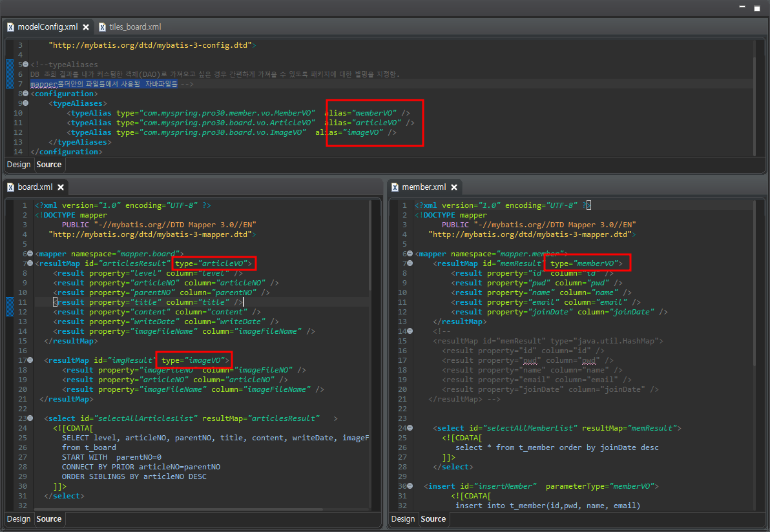770x532 pixels.
Task: Click "START WITH parentNO=0" line
Action: point(112,457)
